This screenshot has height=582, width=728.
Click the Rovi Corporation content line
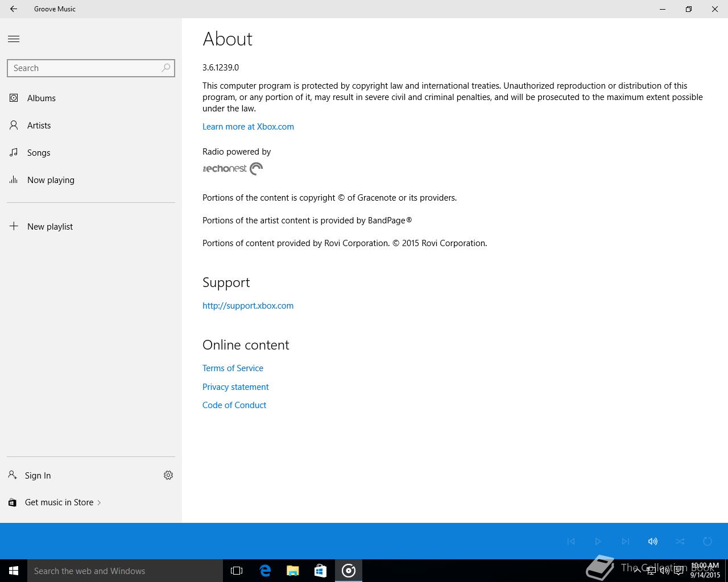pyautogui.click(x=345, y=243)
